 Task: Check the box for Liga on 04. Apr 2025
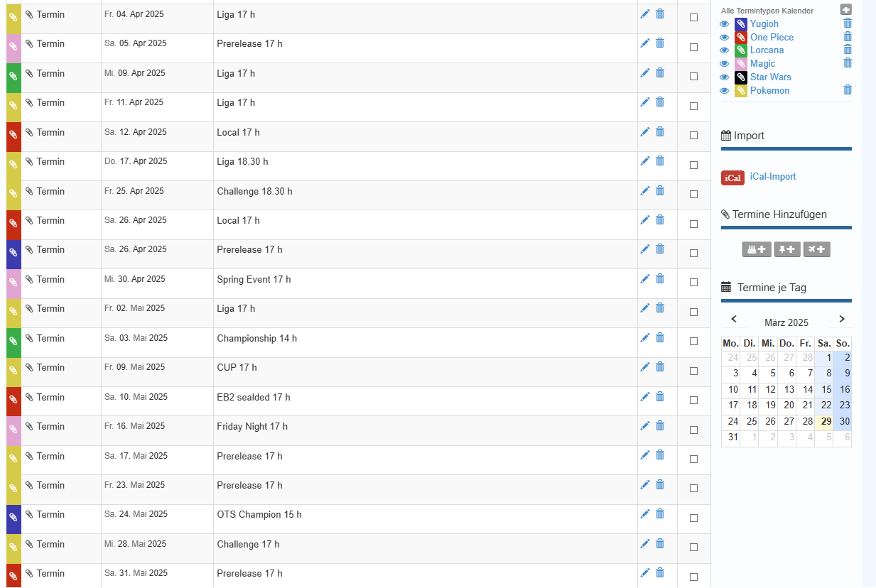[x=693, y=17]
